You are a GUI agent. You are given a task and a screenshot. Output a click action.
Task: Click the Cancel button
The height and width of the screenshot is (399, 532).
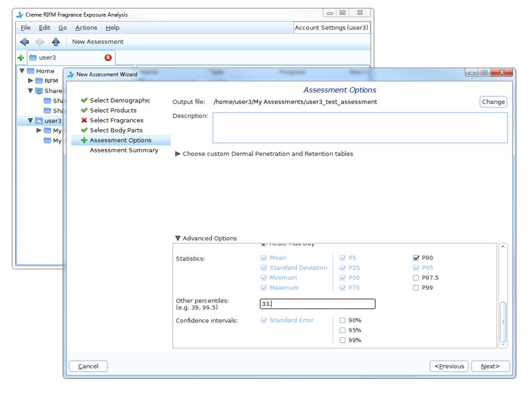pos(88,366)
